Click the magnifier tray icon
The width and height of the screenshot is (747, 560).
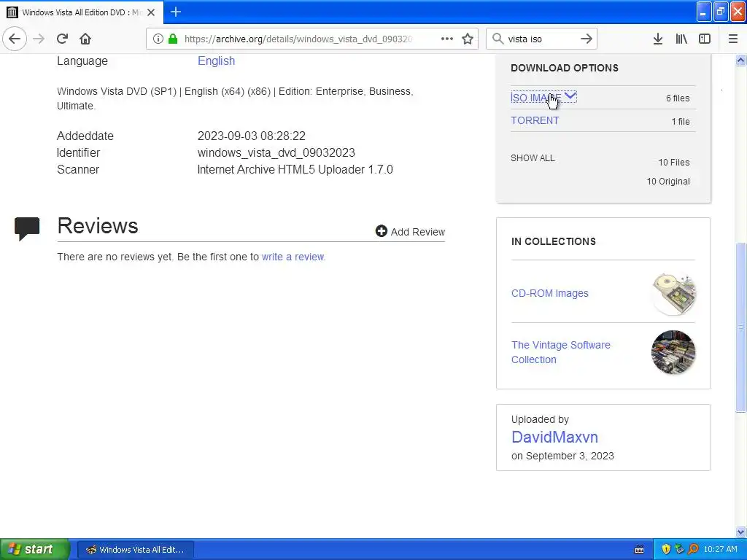click(x=693, y=549)
